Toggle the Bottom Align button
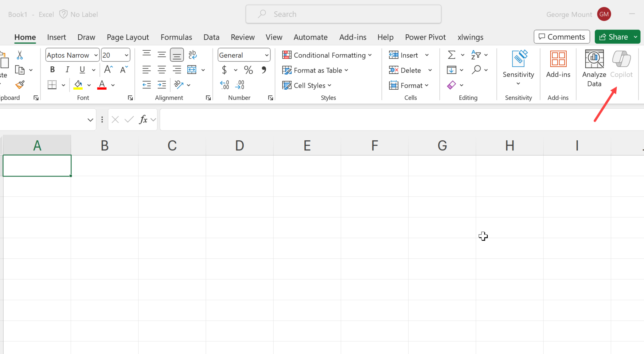Image resolution: width=644 pixels, height=354 pixels. point(177,55)
